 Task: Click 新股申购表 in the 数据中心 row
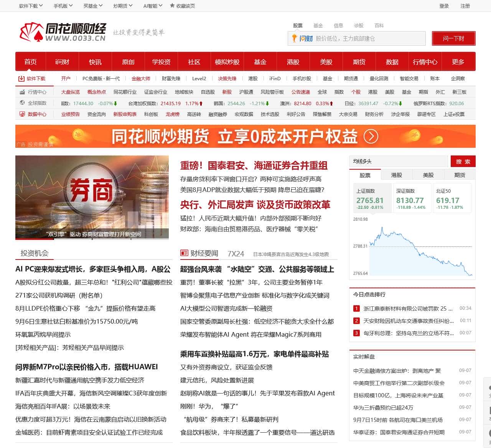coord(125,114)
